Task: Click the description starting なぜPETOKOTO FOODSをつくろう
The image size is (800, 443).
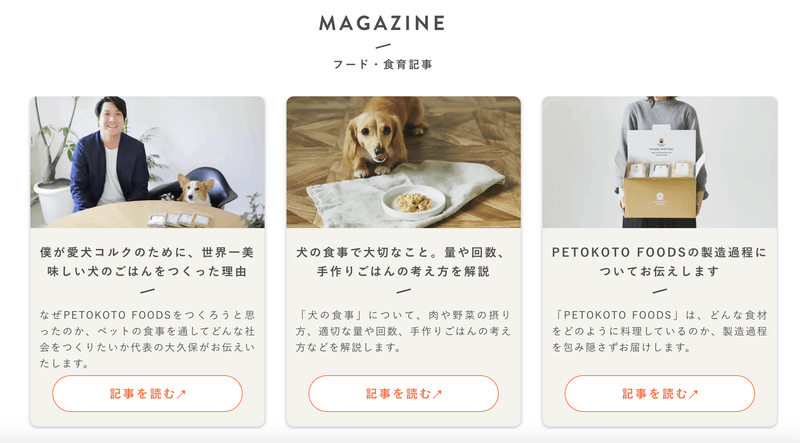Action: coord(147,339)
